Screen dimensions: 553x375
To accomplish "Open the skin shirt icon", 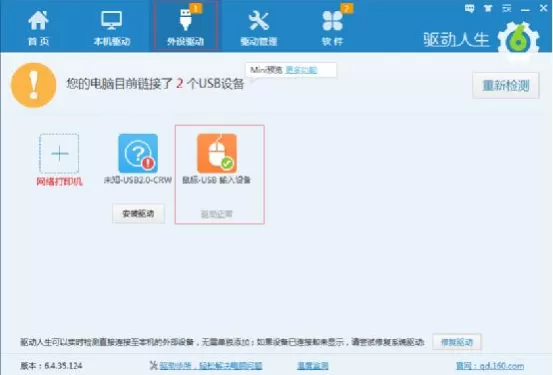I will click(x=488, y=8).
